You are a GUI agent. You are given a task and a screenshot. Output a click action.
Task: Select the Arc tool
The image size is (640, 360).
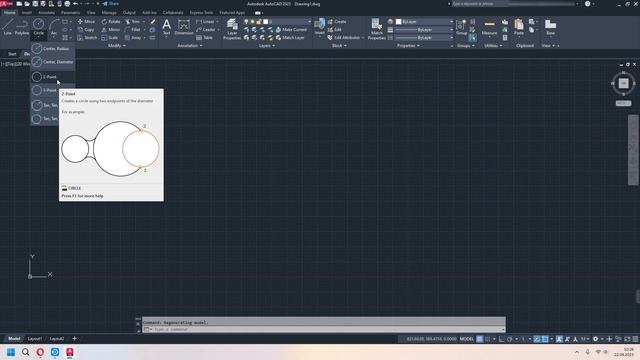(54, 27)
